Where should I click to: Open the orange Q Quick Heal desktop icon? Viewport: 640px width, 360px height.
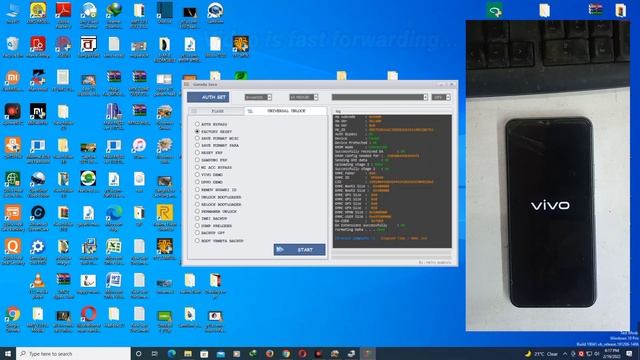[x=13, y=251]
